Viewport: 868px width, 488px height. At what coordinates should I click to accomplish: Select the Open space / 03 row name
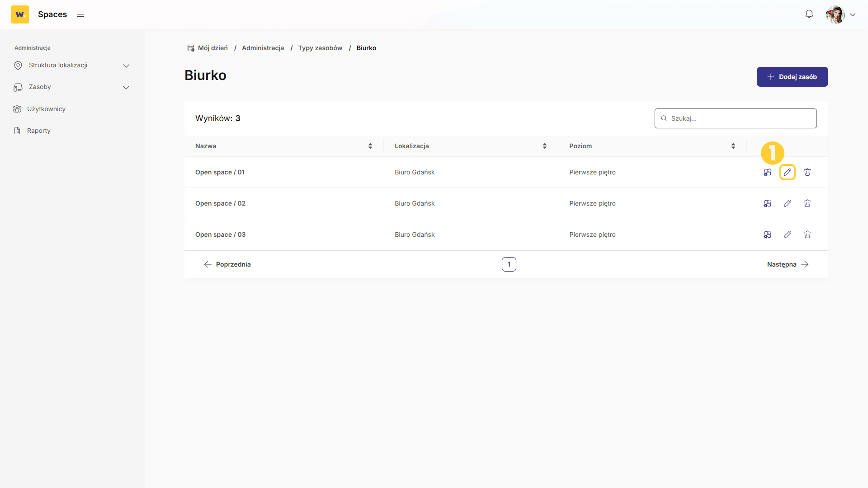(x=220, y=235)
